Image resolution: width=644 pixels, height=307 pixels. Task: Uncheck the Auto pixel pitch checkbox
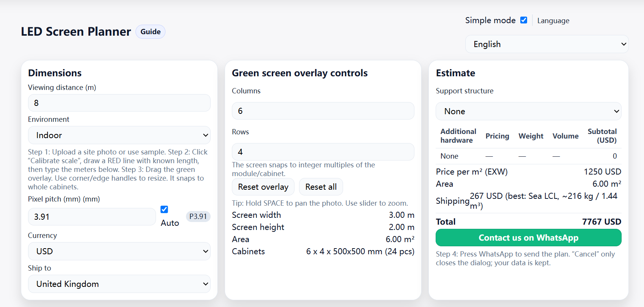click(x=164, y=209)
